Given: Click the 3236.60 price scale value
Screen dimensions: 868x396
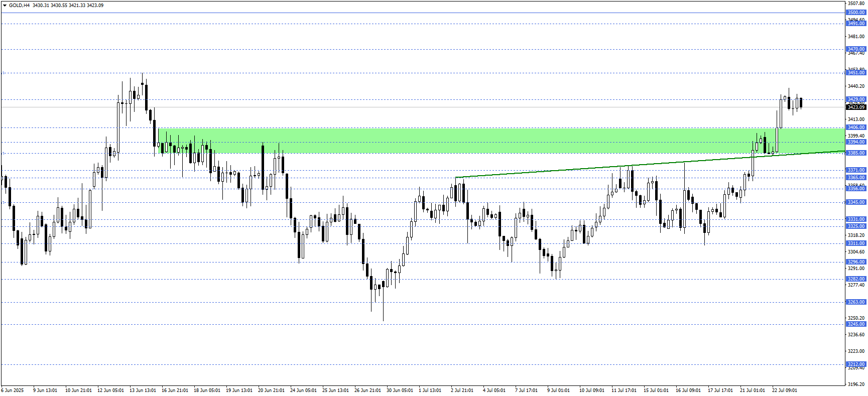Looking at the screenshot, I should [x=856, y=335].
